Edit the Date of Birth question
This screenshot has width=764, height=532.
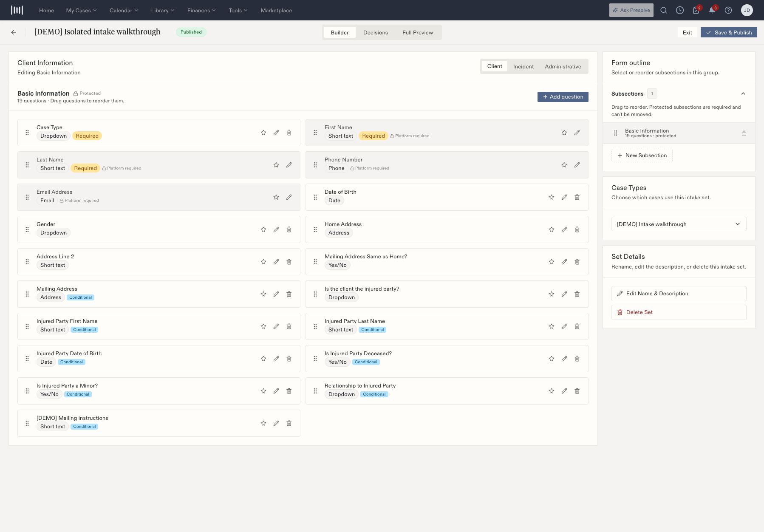(564, 197)
